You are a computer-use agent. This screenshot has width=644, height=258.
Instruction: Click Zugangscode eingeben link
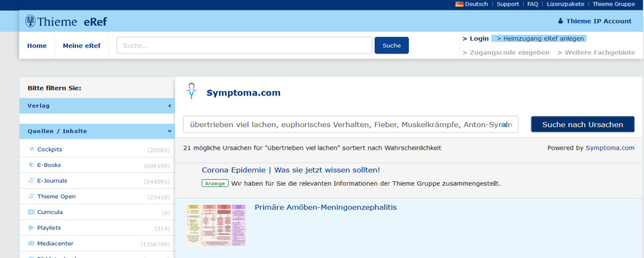[x=506, y=52]
